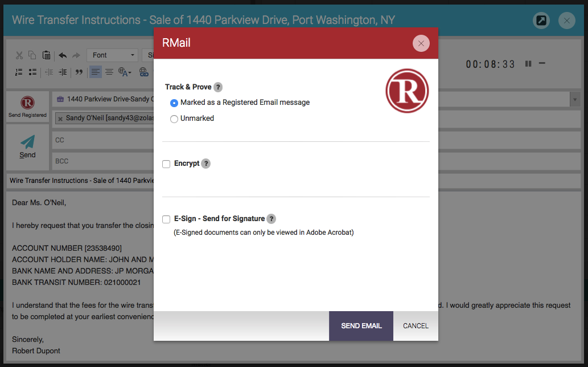The width and height of the screenshot is (588, 367).
Task: Click 'Robert Dupont' signature text
Action: pyautogui.click(x=36, y=351)
